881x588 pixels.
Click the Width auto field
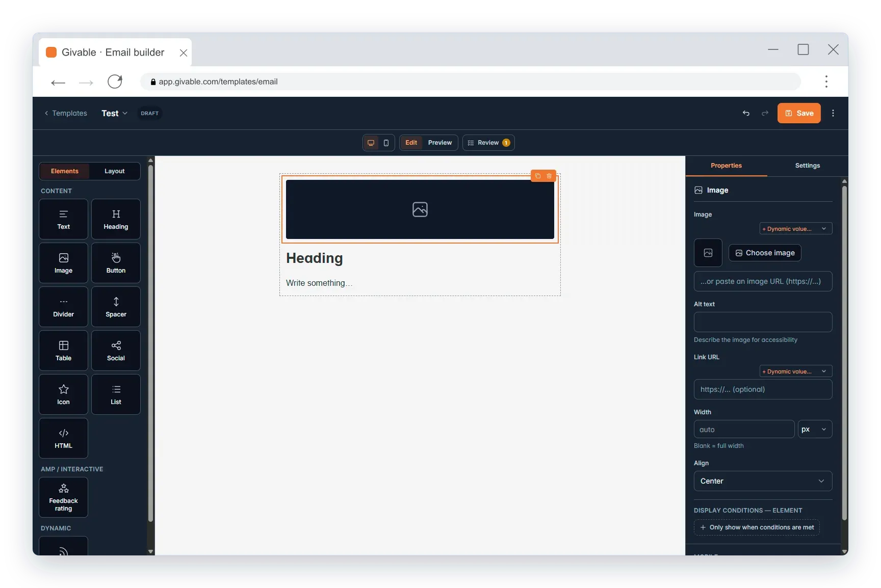pos(744,429)
